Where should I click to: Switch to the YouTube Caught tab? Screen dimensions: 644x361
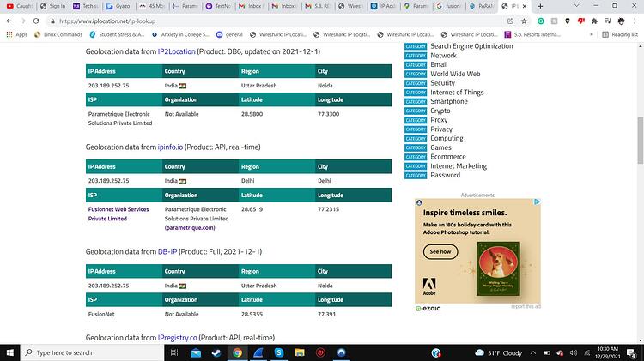pyautogui.click(x=20, y=6)
